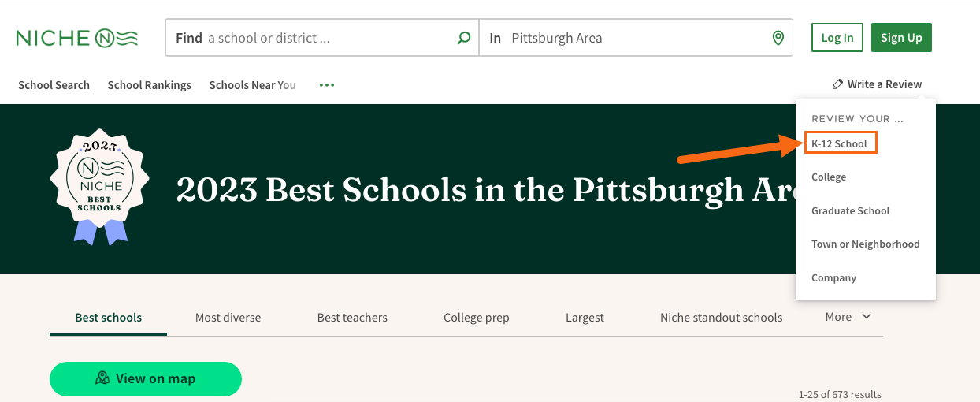Toggle the Write a Review menu

tap(877, 84)
